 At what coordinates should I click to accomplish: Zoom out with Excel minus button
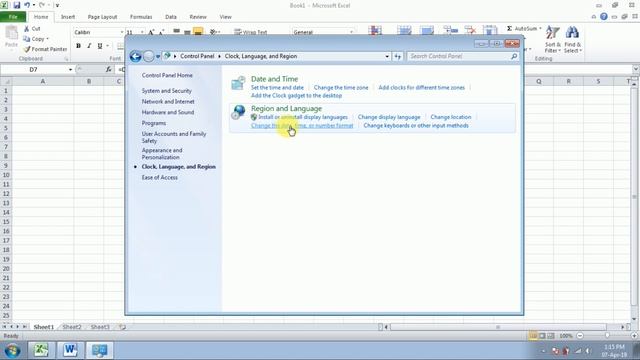[580, 336]
